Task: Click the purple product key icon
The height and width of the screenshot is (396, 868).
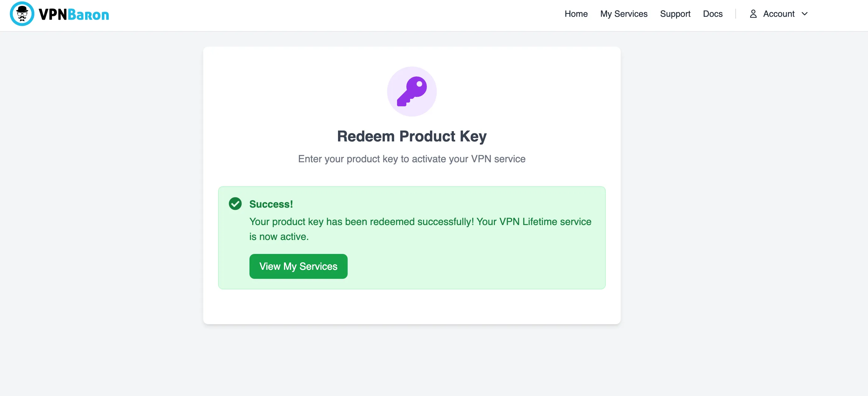Action: pos(412,91)
